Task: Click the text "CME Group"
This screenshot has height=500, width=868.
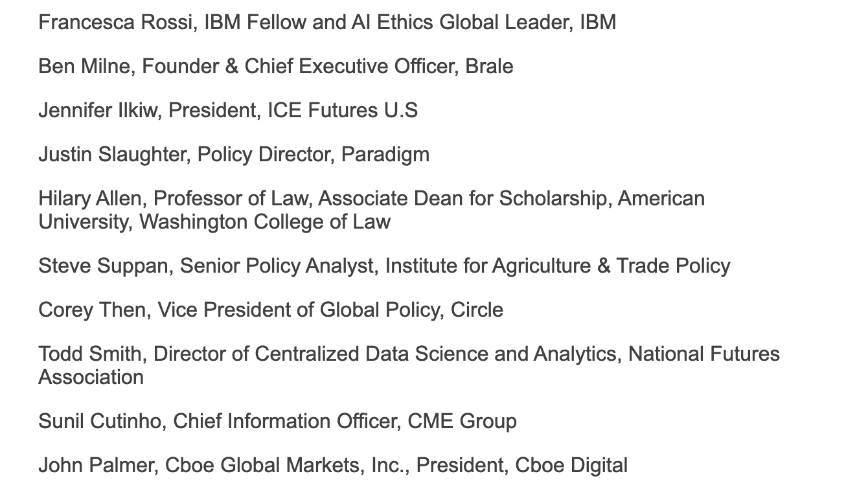Action: click(462, 422)
